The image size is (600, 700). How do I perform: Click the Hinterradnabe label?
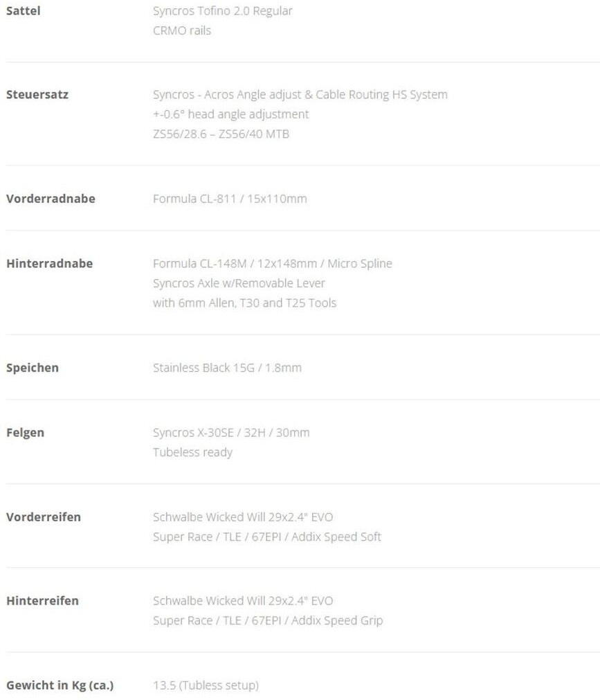pos(49,264)
